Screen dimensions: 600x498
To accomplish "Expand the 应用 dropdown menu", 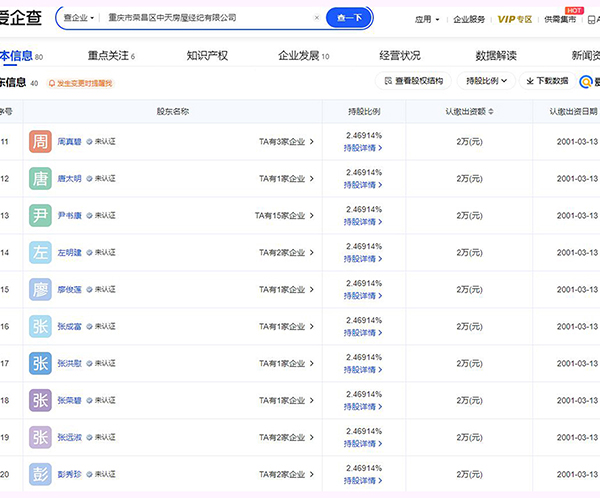I will coord(424,19).
